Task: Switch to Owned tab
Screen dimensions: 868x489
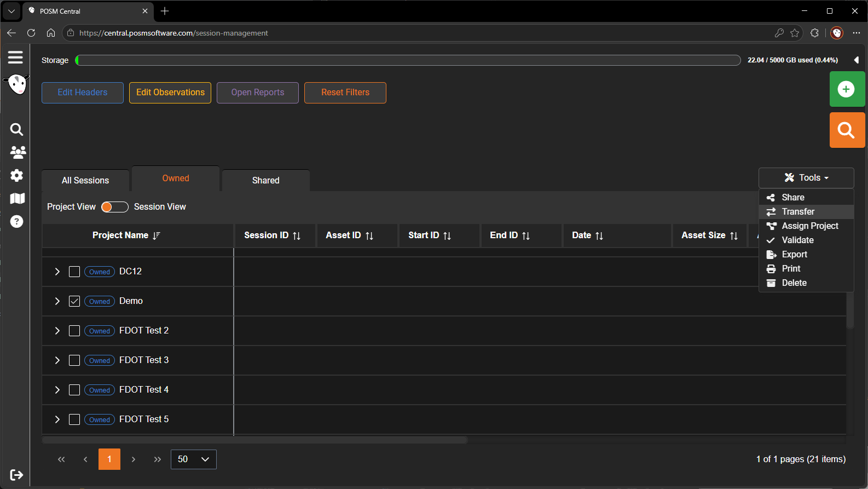Action: coord(176,179)
